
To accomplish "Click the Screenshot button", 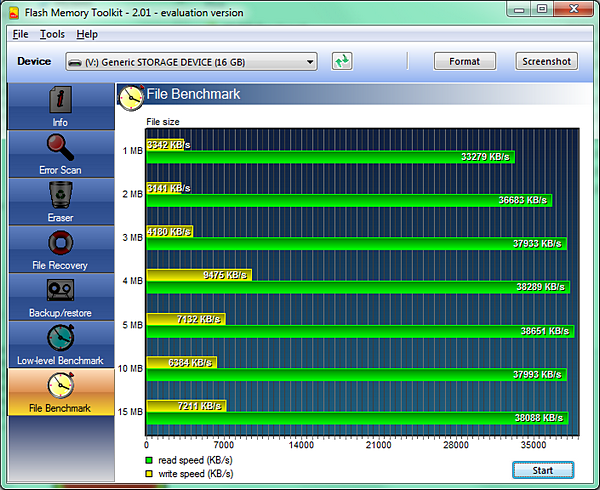I will coord(546,61).
